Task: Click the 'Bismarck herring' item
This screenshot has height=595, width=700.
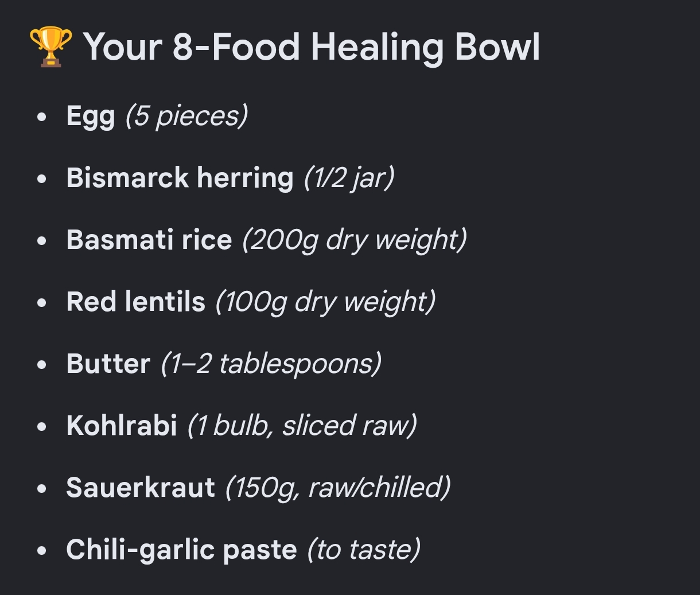Action: pos(180,177)
